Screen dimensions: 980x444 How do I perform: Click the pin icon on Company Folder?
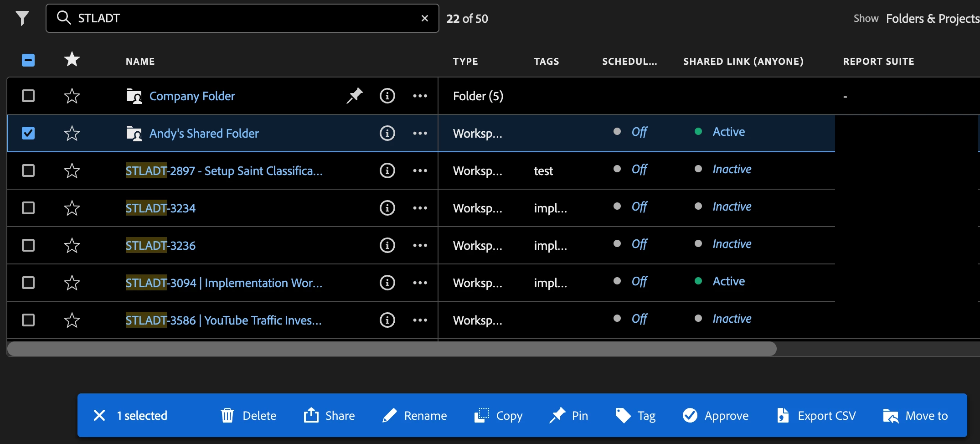354,96
